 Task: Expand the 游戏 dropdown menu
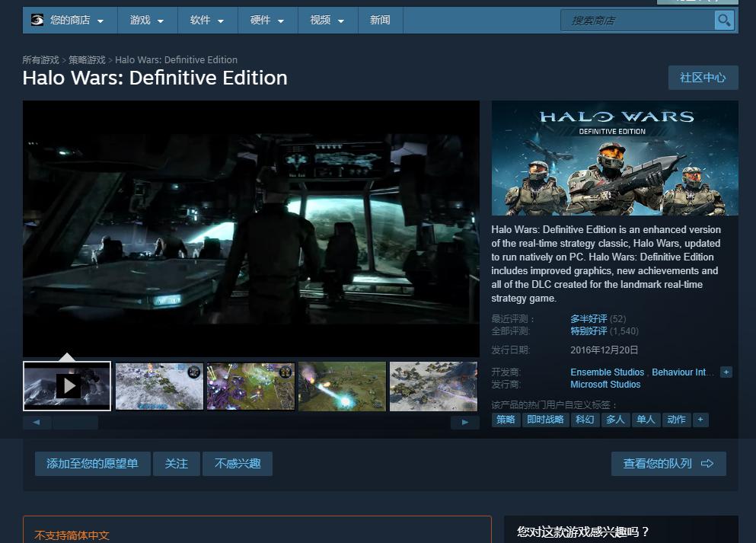pos(147,21)
